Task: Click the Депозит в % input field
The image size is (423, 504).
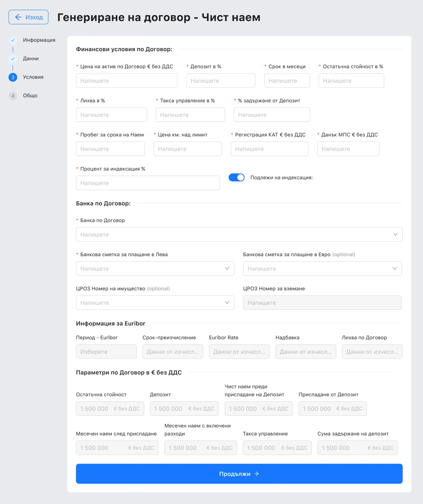Action: click(221, 80)
